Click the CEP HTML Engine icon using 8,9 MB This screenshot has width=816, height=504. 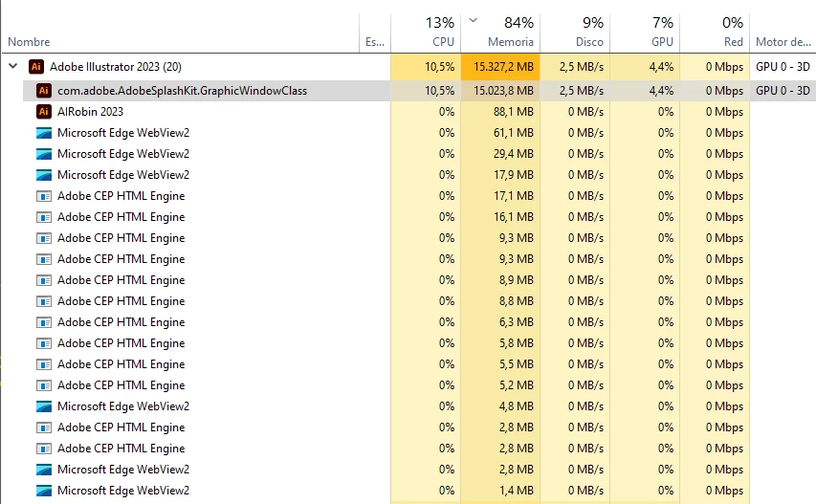44,280
